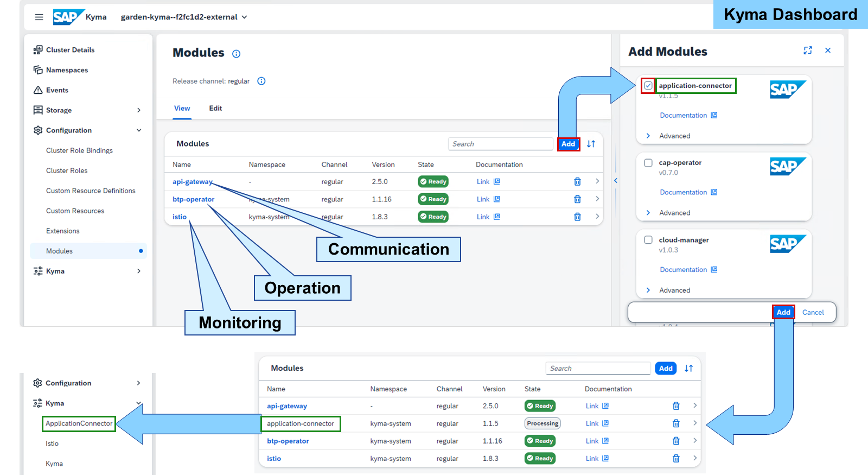Delete btp-operator in the lower Modules table
This screenshot has width=868, height=475.
pos(676,441)
